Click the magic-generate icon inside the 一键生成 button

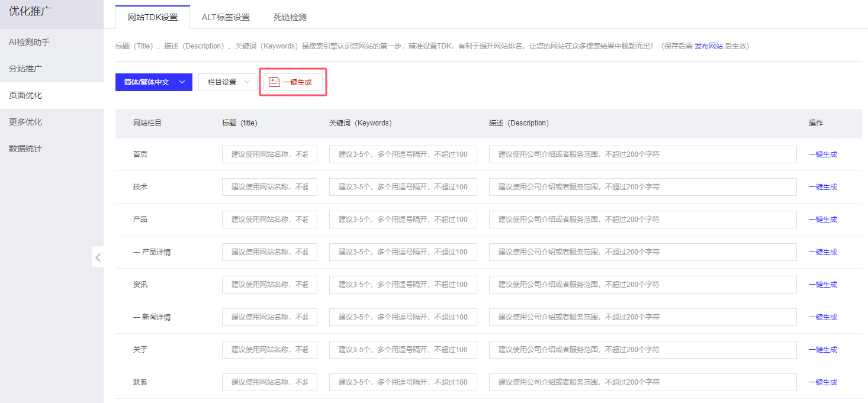(x=274, y=82)
